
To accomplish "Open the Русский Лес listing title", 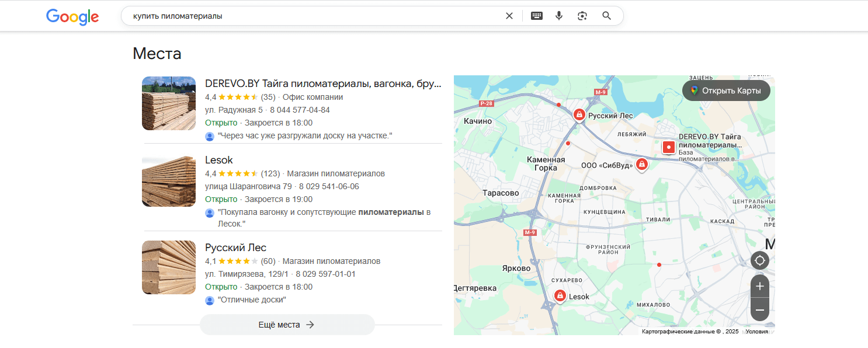I will click(x=235, y=248).
